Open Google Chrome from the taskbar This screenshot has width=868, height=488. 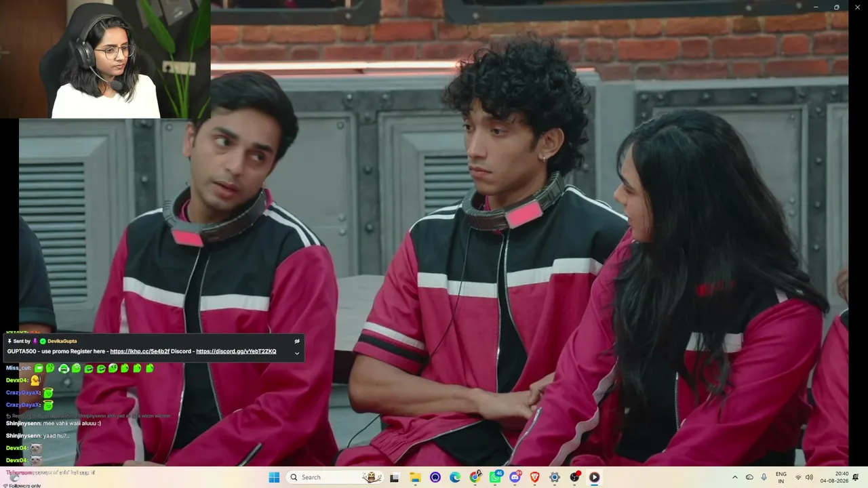[475, 477]
